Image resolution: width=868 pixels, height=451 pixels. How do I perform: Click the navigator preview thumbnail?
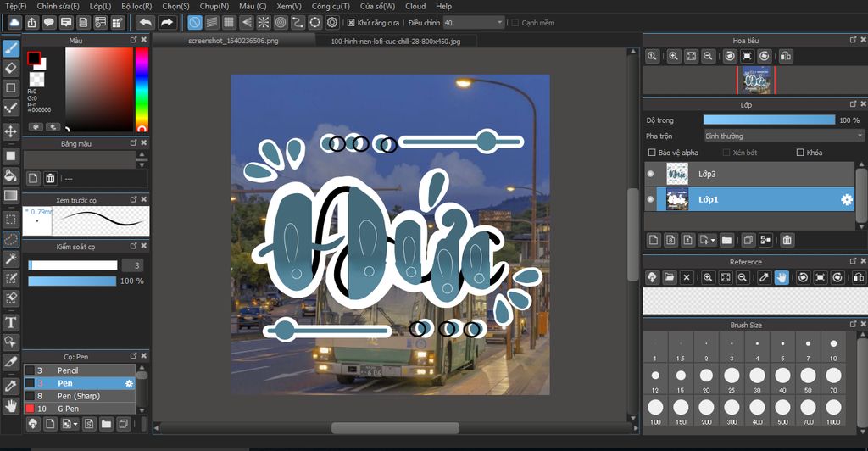[x=756, y=81]
